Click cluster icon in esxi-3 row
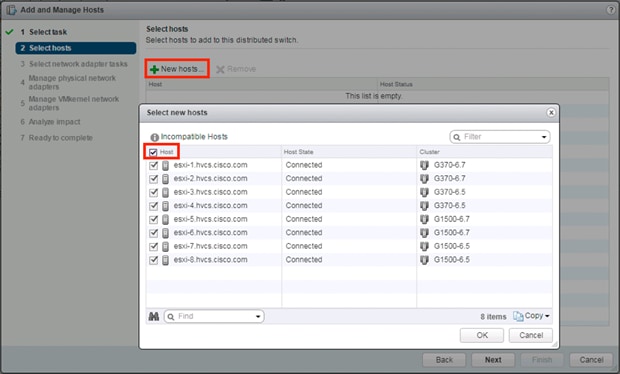Screen dimensions: 620x374 point(424,192)
